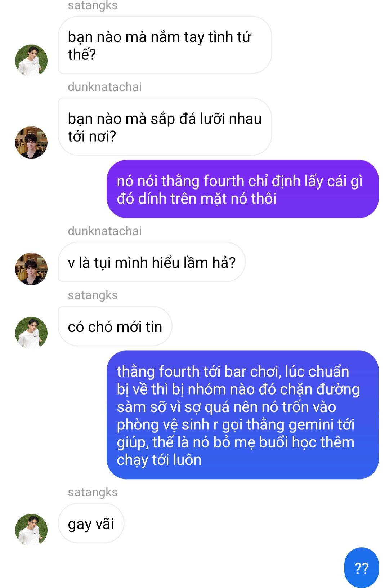Tap dunknatachai avatar beside 'sắp đá lưỡi nhau' message
The width and height of the screenshot is (389, 588).
[x=31, y=142]
